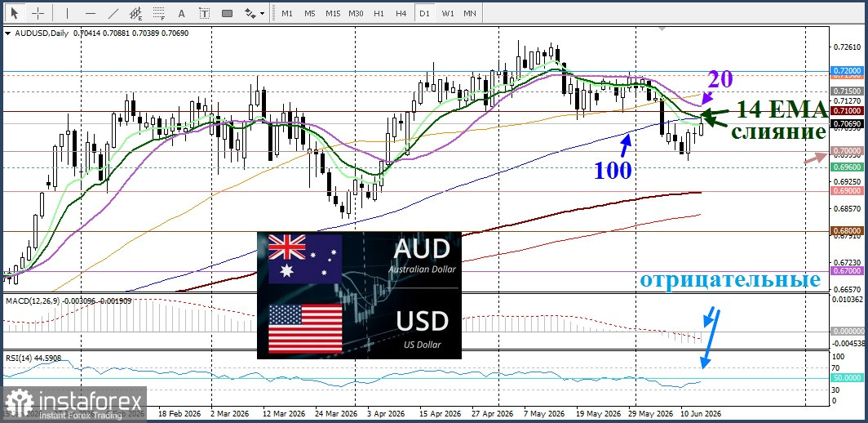Viewport: 868px width, 423px height.
Task: Switch chart to MN timeframe
Action: click(469, 13)
